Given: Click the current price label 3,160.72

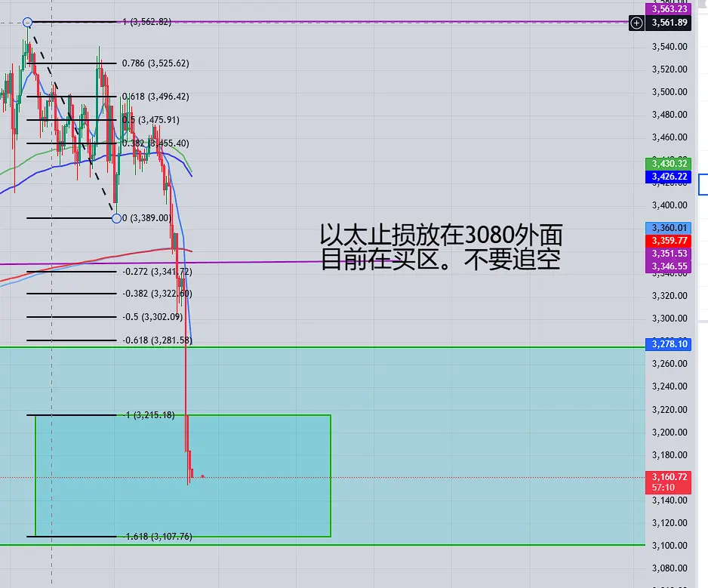Looking at the screenshot, I should pos(669,477).
